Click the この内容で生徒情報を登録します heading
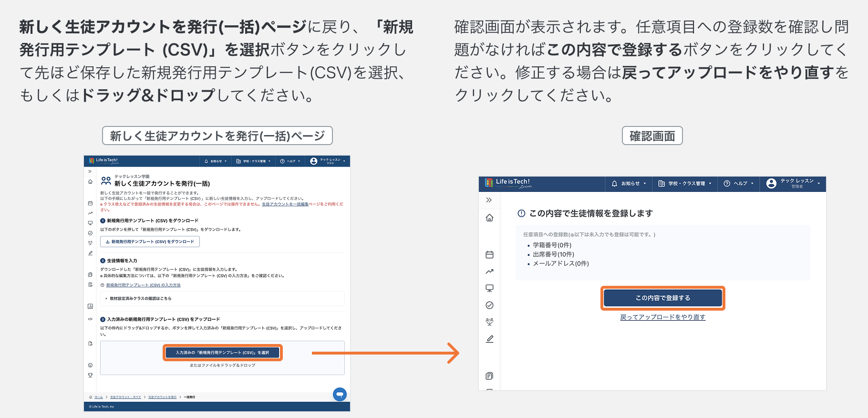The image size is (868, 418). pos(591,213)
